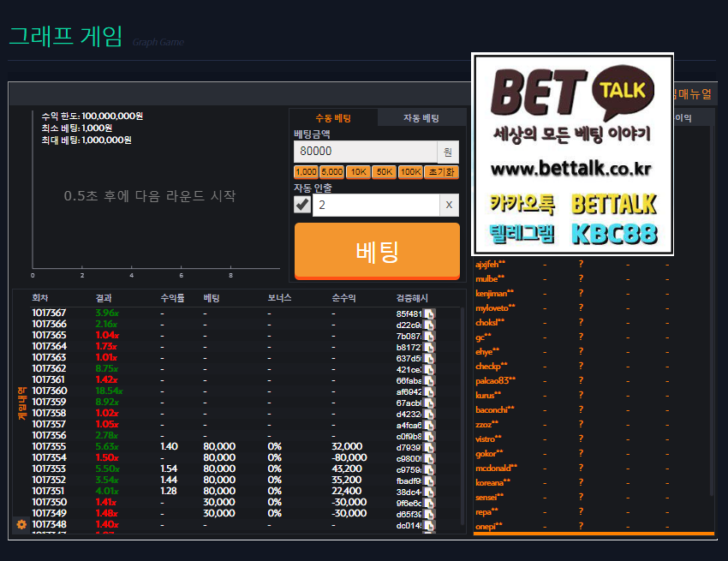Viewport: 728px width, 561px height.
Task: Click the 순수익 column header
Action: point(343,298)
